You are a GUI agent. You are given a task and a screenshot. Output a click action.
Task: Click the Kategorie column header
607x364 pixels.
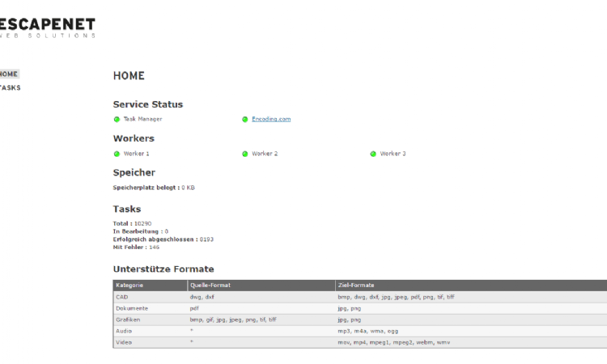[x=129, y=285]
